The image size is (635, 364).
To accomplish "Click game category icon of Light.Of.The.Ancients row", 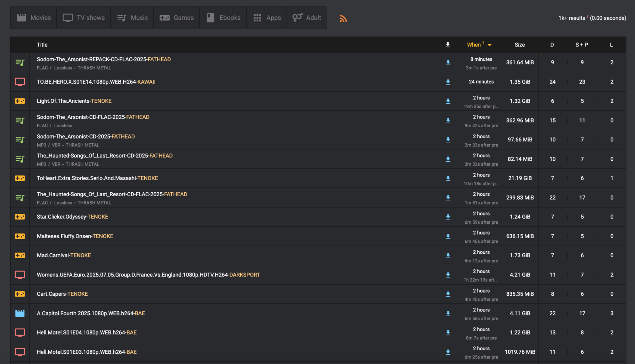I will (x=20, y=101).
